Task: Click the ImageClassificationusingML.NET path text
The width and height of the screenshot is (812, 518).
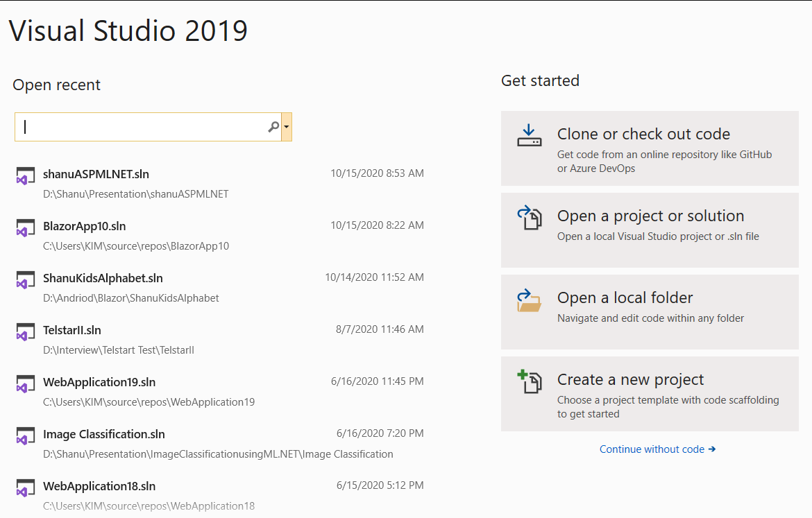Action: point(218,454)
